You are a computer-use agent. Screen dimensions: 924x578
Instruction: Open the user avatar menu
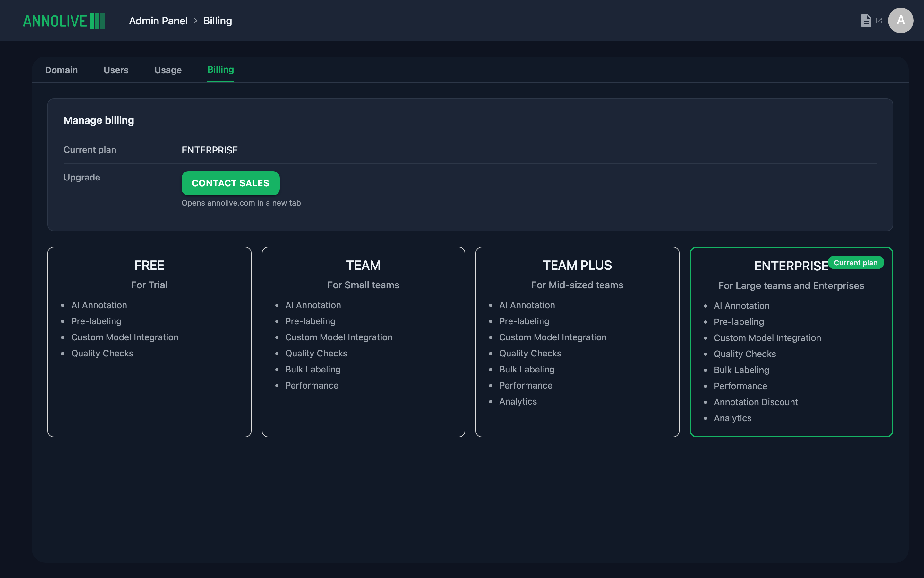[900, 21]
